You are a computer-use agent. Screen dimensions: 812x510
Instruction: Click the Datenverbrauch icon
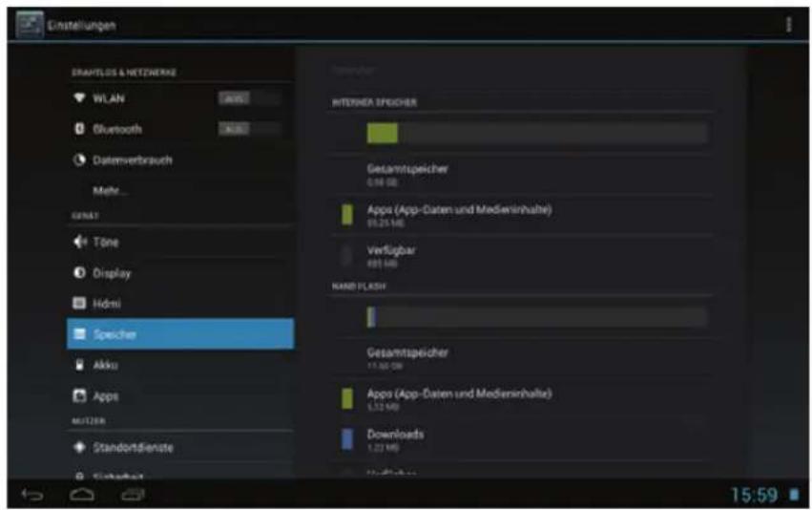click(79, 159)
